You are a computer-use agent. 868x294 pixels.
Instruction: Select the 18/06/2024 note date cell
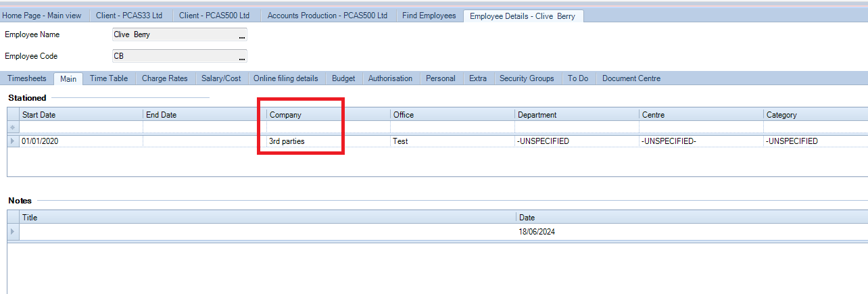point(692,232)
